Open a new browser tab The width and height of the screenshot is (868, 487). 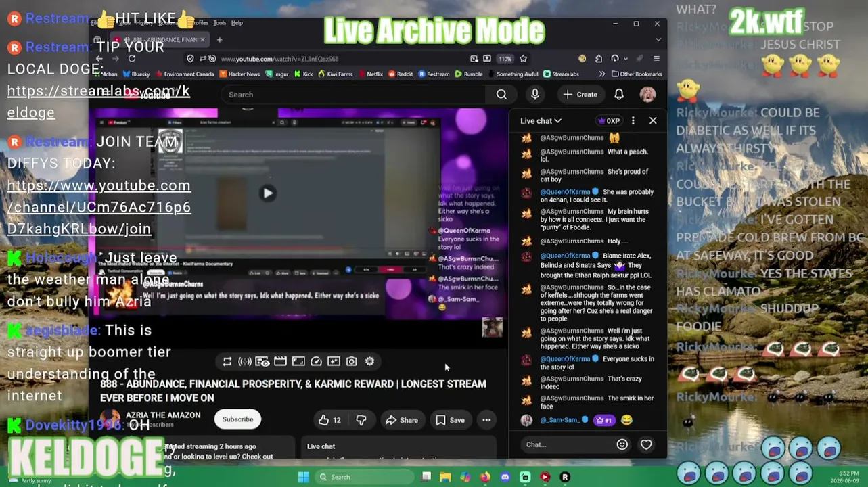pyautogui.click(x=219, y=40)
